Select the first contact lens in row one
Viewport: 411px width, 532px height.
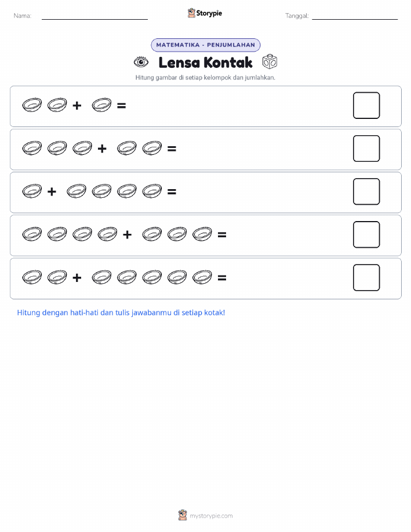pos(32,105)
